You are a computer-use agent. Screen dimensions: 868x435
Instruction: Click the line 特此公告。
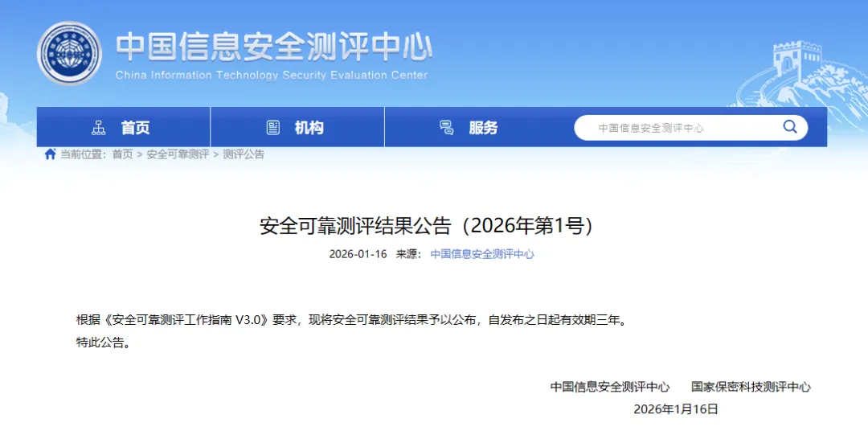[x=104, y=343]
